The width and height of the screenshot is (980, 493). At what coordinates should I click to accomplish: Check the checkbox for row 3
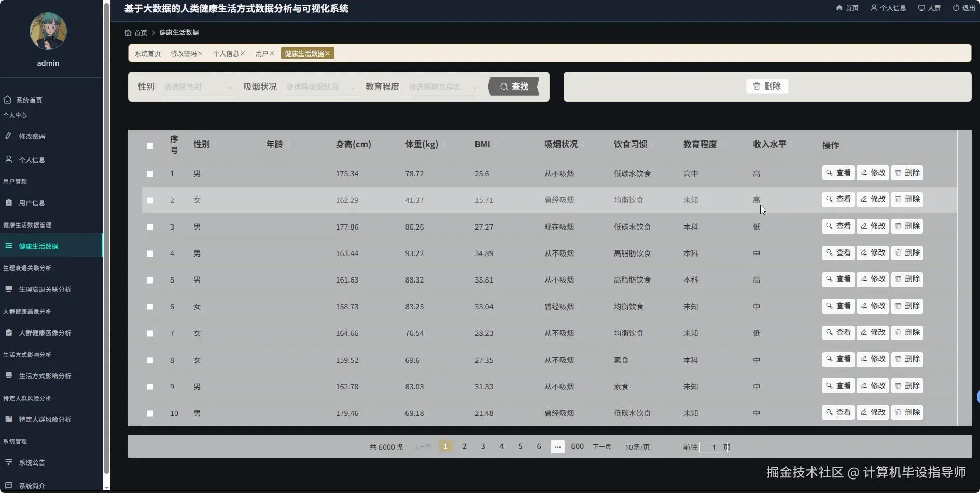150,227
